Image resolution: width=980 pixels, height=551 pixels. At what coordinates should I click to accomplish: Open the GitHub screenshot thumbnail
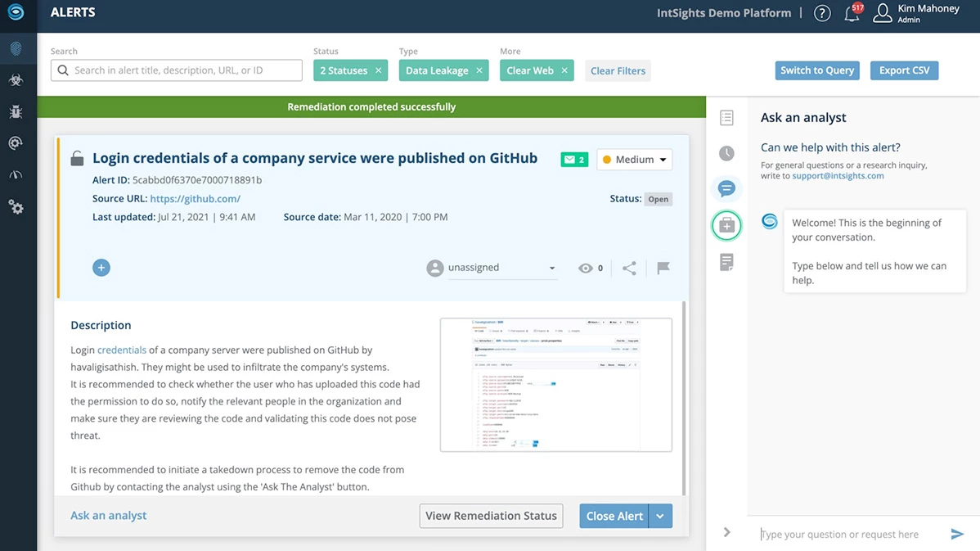(x=555, y=385)
